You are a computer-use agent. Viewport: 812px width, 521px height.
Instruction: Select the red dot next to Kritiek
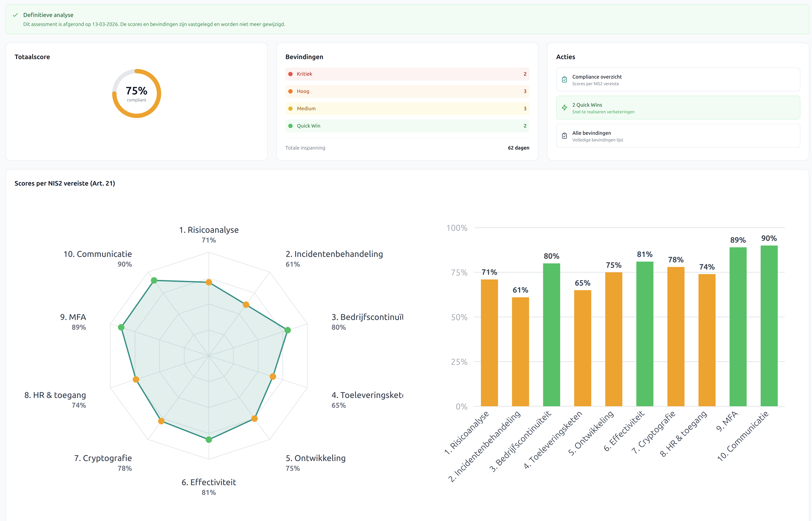pos(290,74)
